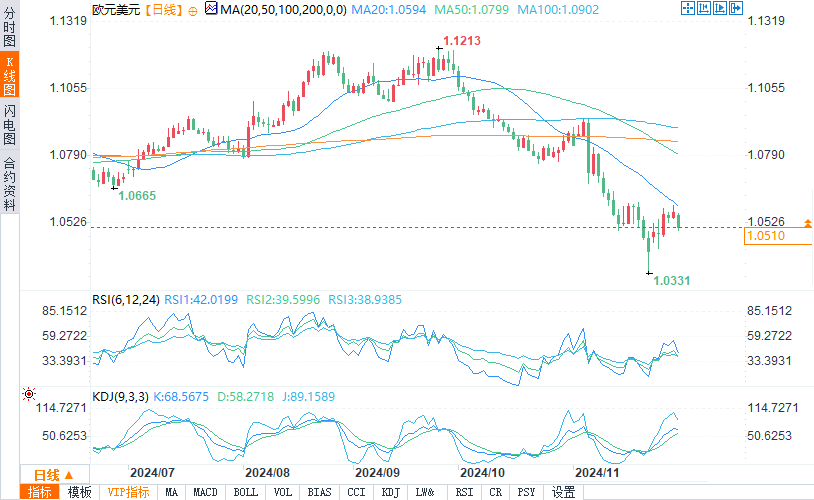This screenshot has width=814, height=500.
Task: Click the RSI2:39.5996 value
Action: 283,300
